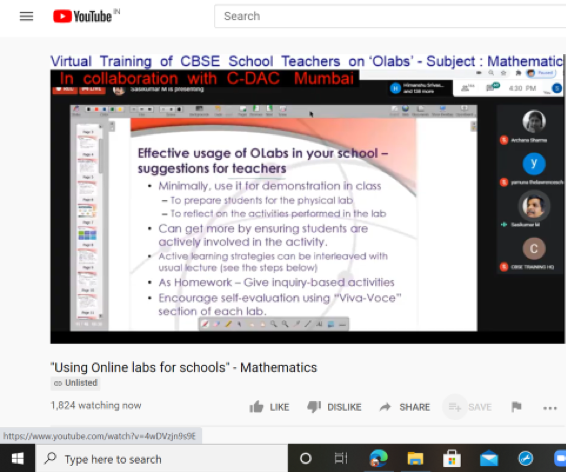The height and width of the screenshot is (472, 566).
Task: Open the Mail app from the taskbar
Action: pos(489,459)
